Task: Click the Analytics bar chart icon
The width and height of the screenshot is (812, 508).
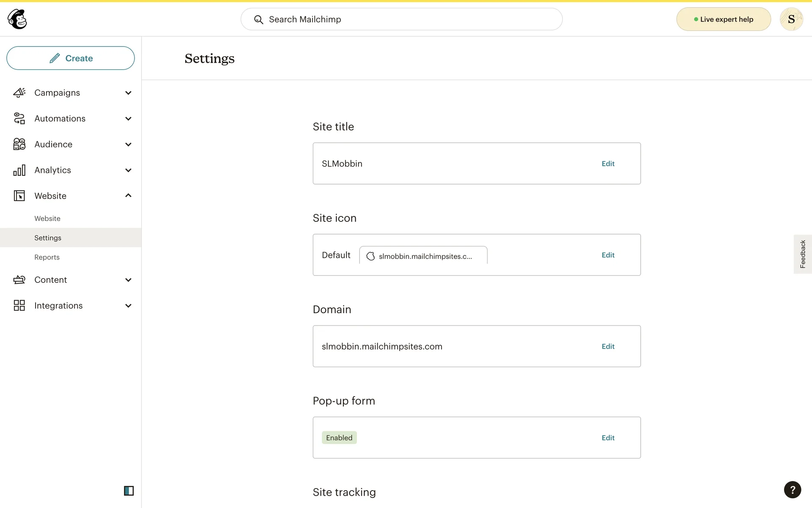Action: click(19, 170)
